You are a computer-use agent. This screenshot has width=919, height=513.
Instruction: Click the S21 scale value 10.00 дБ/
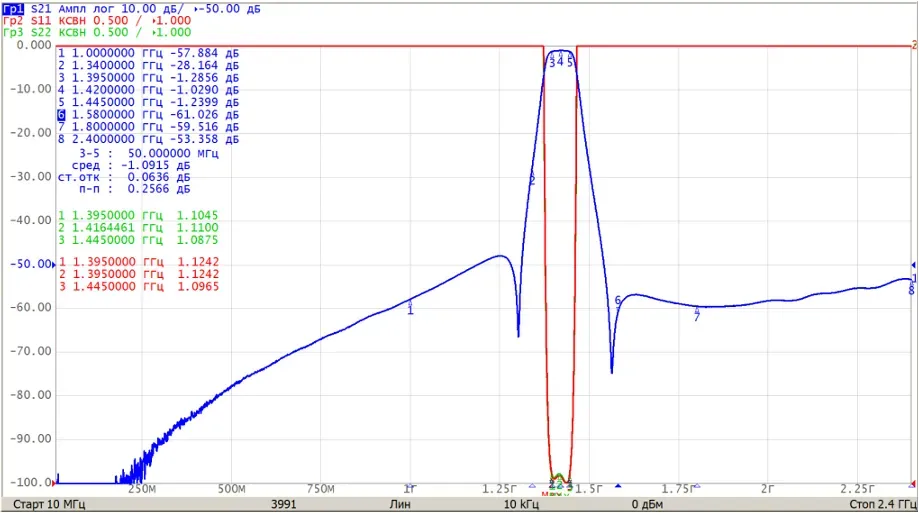point(154,9)
